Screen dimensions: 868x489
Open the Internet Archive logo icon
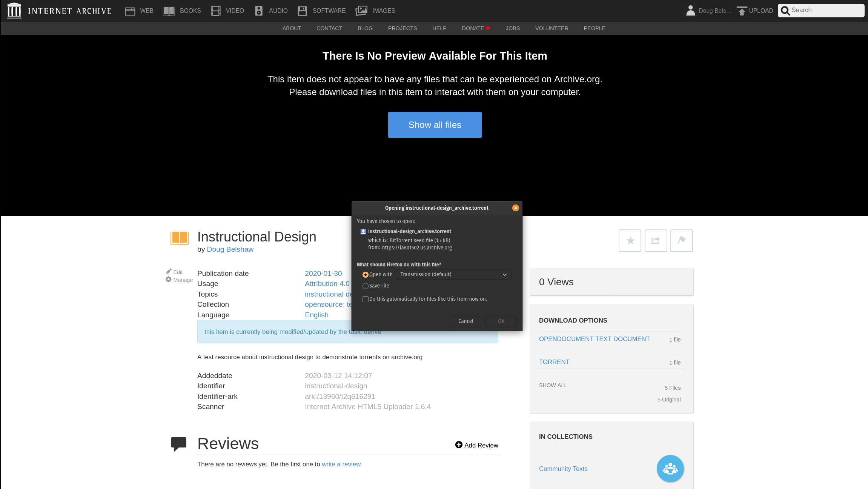coord(14,10)
